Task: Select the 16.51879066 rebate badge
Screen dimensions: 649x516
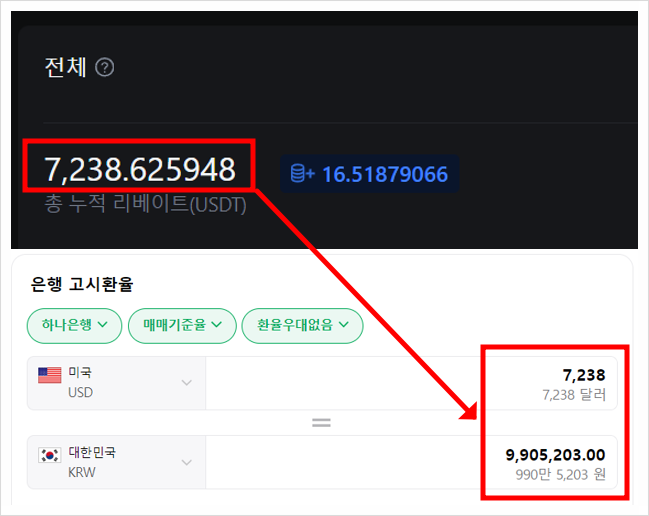Action: (x=369, y=174)
